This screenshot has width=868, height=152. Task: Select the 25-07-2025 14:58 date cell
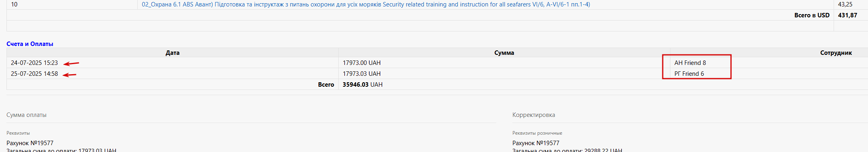[34, 74]
